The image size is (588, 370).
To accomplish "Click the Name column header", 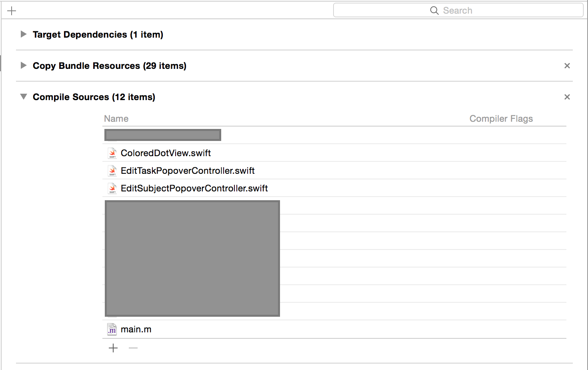I will click(116, 119).
